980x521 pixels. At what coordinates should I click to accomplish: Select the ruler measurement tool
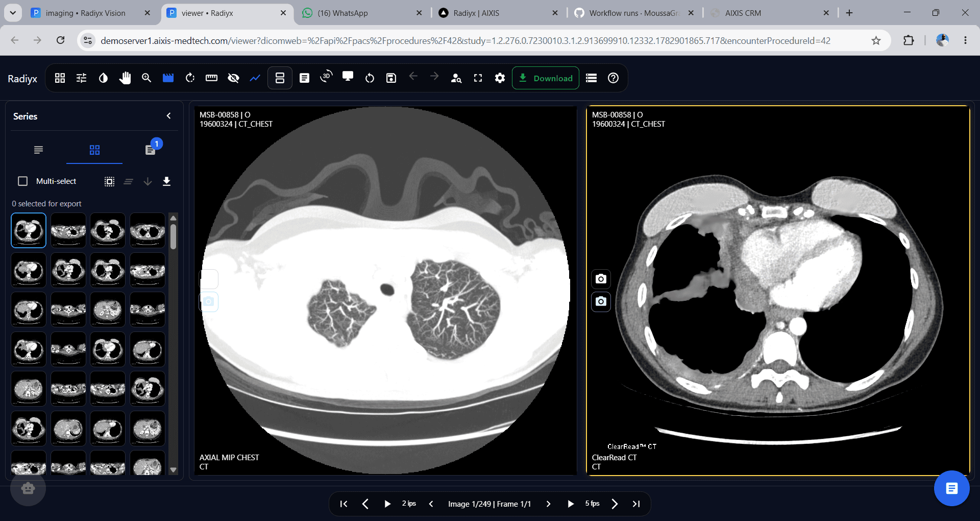(x=211, y=78)
